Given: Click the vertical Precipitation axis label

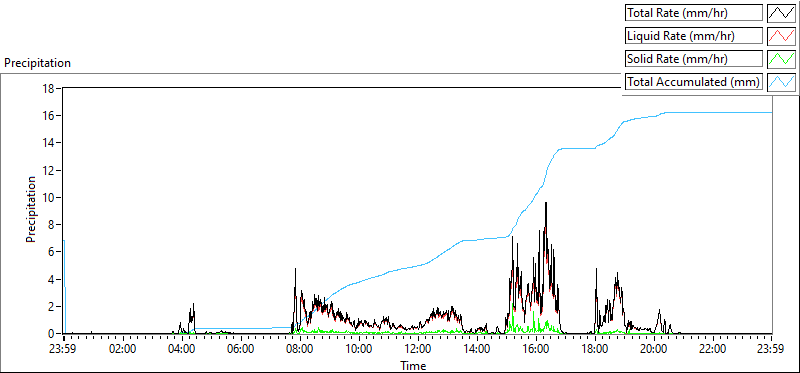Looking at the screenshot, I should click(31, 209).
